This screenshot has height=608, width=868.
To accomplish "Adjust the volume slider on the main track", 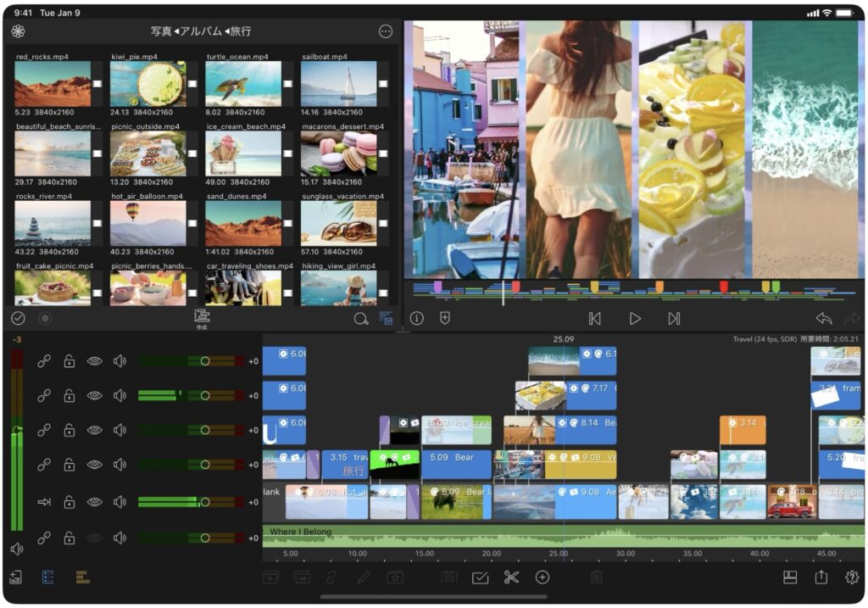I will [x=204, y=502].
